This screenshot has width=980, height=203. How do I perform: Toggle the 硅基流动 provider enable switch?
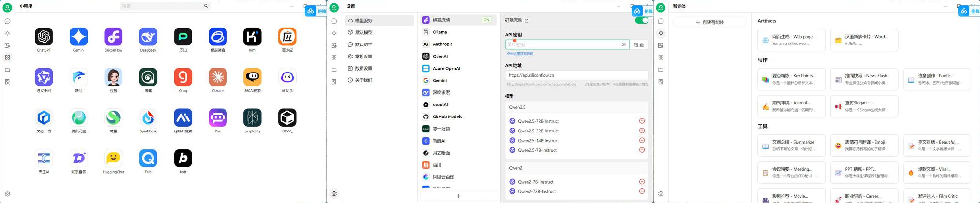pyautogui.click(x=642, y=20)
